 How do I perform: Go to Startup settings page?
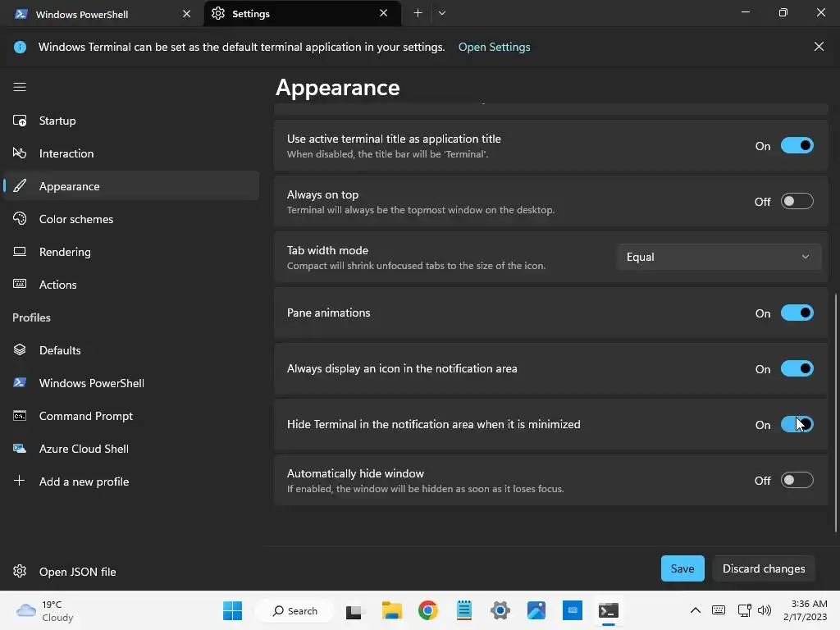[131, 121]
